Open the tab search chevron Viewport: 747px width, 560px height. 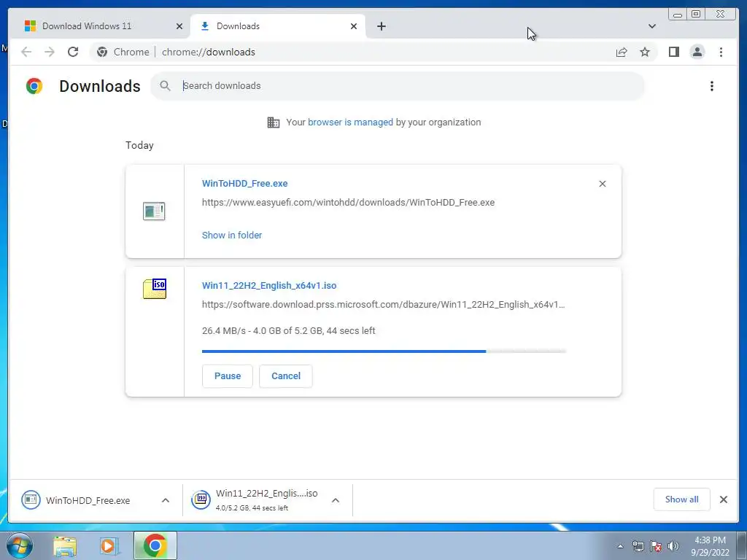pyautogui.click(x=651, y=26)
